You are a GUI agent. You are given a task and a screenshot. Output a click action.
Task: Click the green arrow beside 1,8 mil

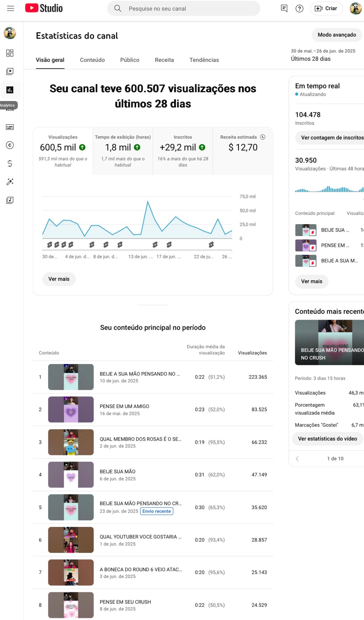click(137, 147)
